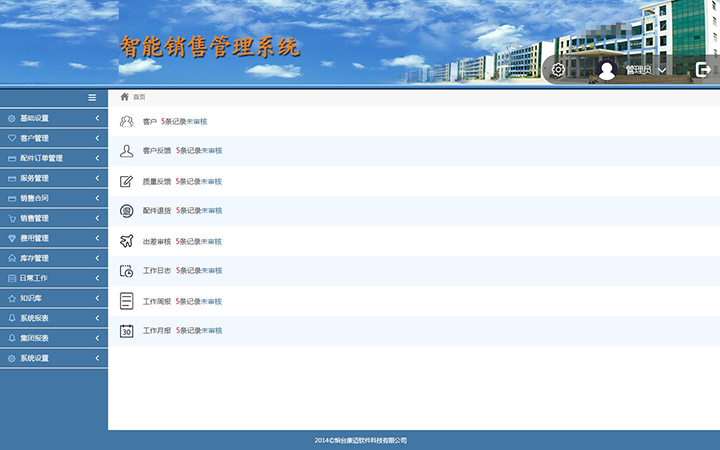Click the settings gear icon in header

pos(558,70)
